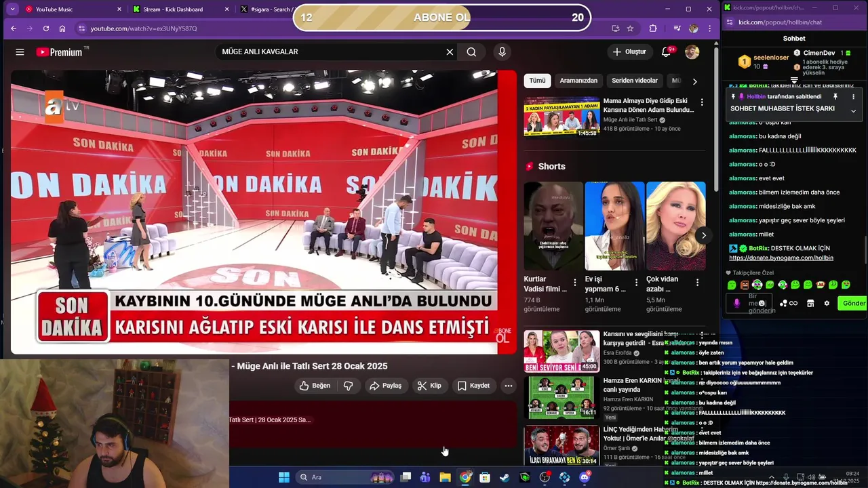
Task: Expand the pinned message chevron
Action: pyautogui.click(x=853, y=111)
